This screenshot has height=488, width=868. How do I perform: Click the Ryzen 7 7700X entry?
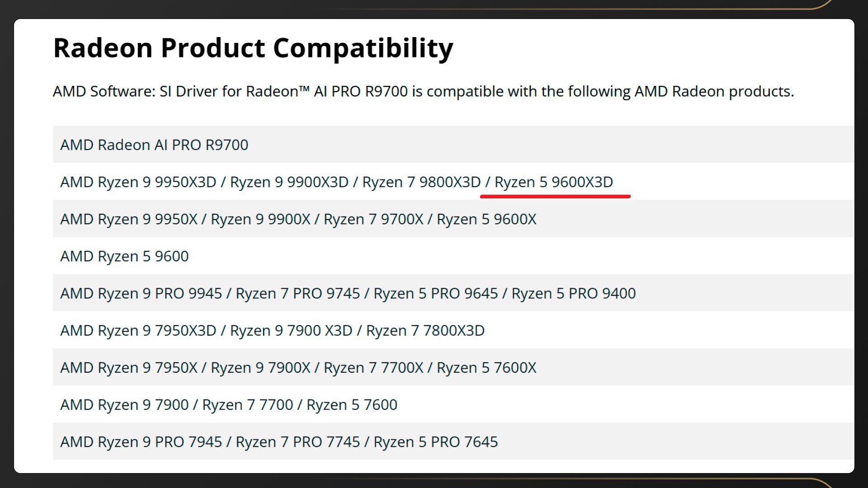coord(373,367)
